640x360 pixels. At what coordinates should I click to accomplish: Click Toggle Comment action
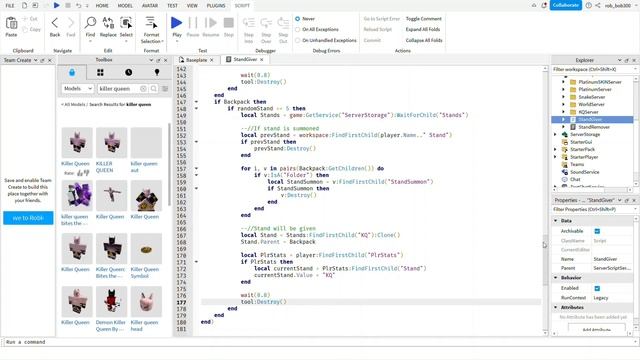coord(424,19)
